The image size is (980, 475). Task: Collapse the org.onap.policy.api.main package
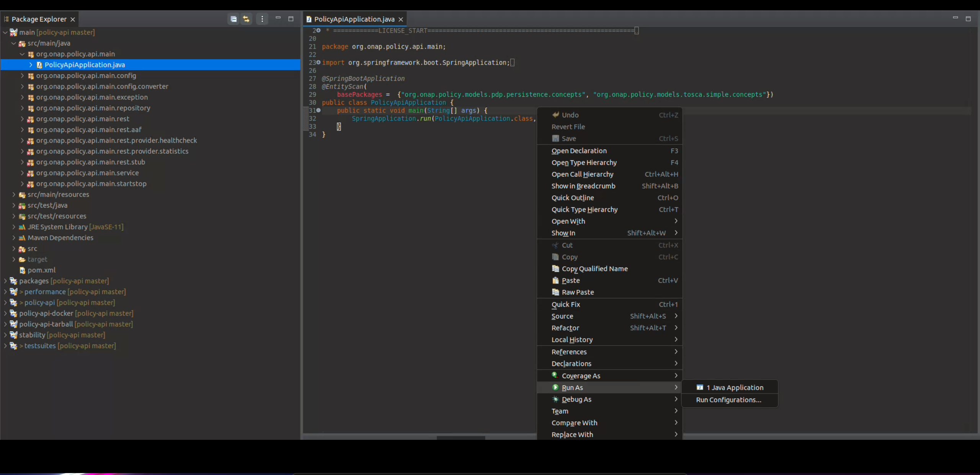(x=22, y=54)
